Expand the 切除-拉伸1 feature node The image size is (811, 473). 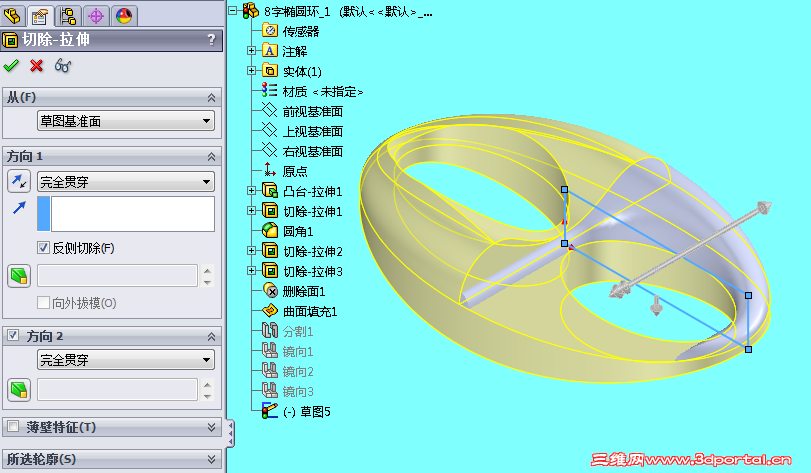[251, 210]
